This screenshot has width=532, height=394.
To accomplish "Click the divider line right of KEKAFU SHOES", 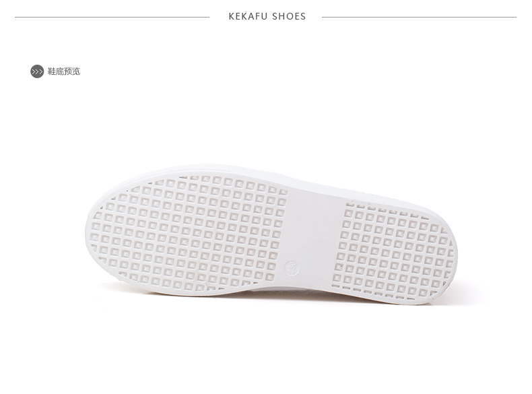I will pos(419,17).
